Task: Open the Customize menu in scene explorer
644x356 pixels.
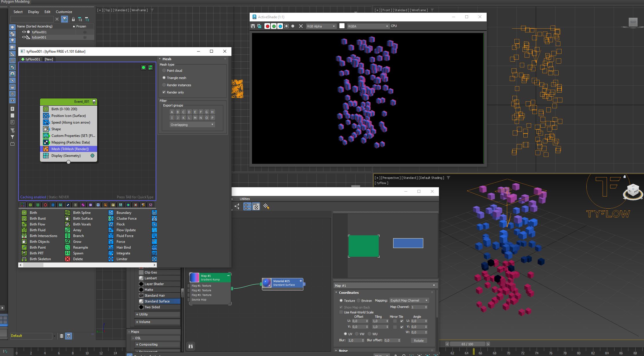Action: (64, 12)
